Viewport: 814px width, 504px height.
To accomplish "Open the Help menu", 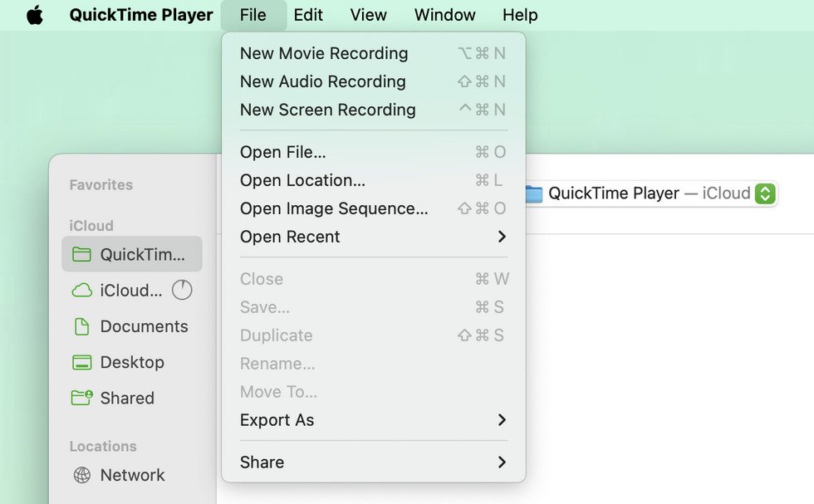I will point(520,15).
